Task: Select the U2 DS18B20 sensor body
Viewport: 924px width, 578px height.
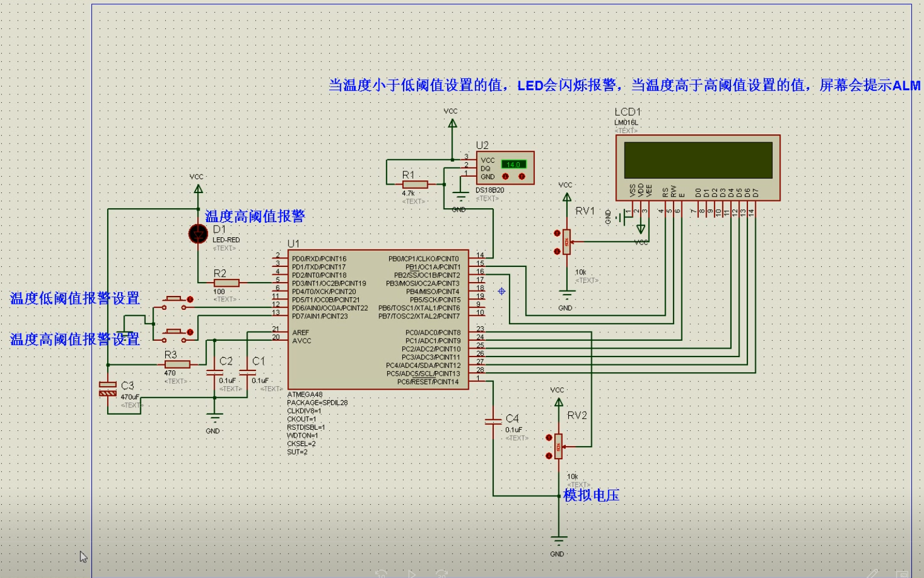Action: click(505, 168)
